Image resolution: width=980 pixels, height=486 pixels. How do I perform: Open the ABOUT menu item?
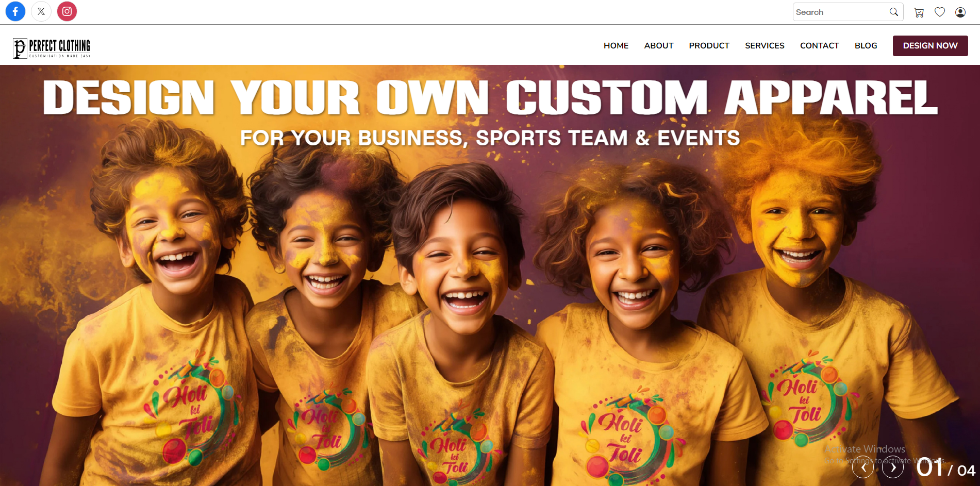pos(659,46)
